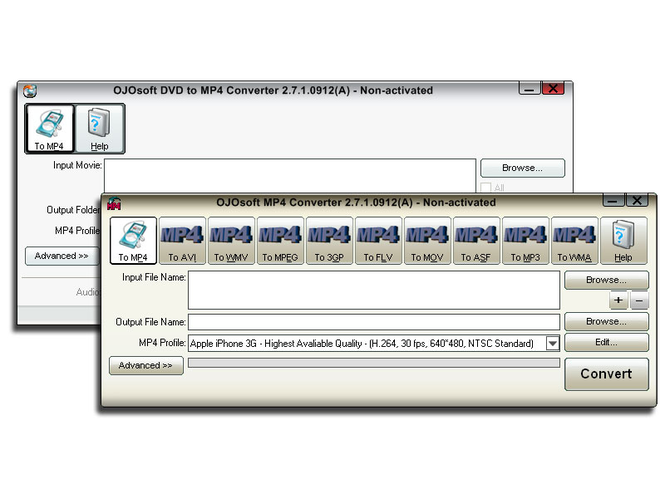The height and width of the screenshot is (498, 665).
Task: Choose the To WMV conversion icon
Action: (231, 241)
